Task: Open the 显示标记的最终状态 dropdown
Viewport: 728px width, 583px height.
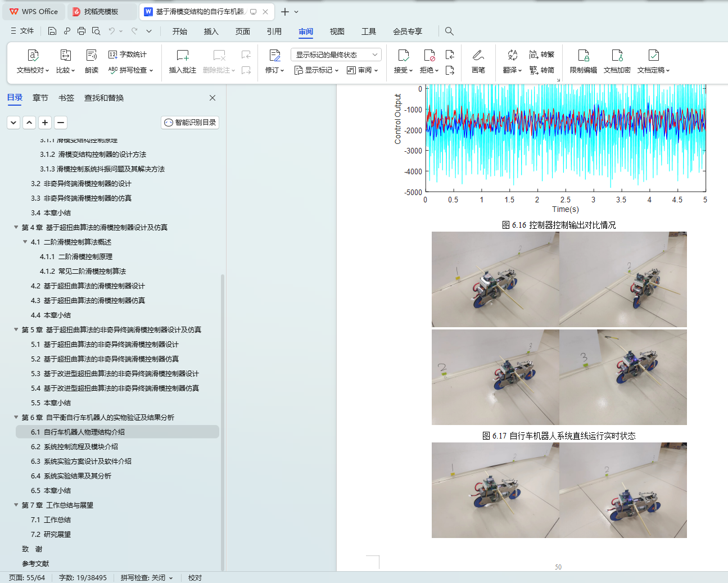Action: [x=336, y=55]
